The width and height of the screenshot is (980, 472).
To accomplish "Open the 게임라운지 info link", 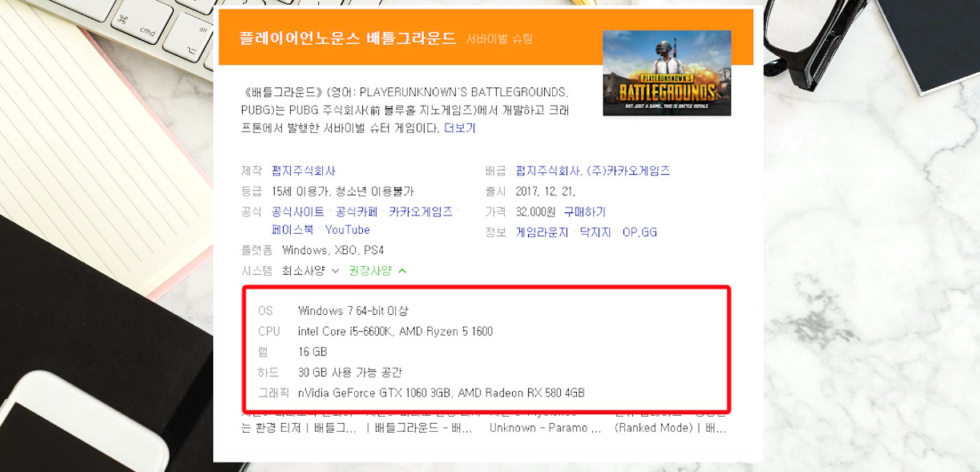I will click(542, 232).
